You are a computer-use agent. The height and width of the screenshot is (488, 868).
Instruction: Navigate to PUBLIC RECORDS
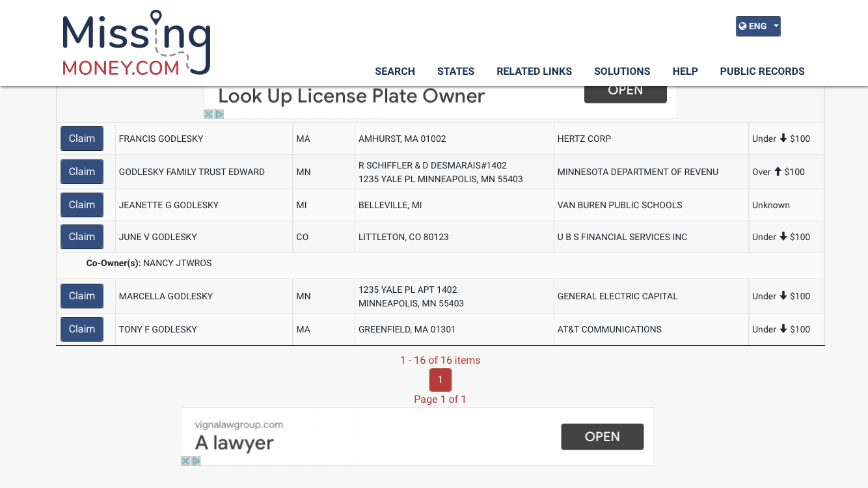(x=762, y=72)
